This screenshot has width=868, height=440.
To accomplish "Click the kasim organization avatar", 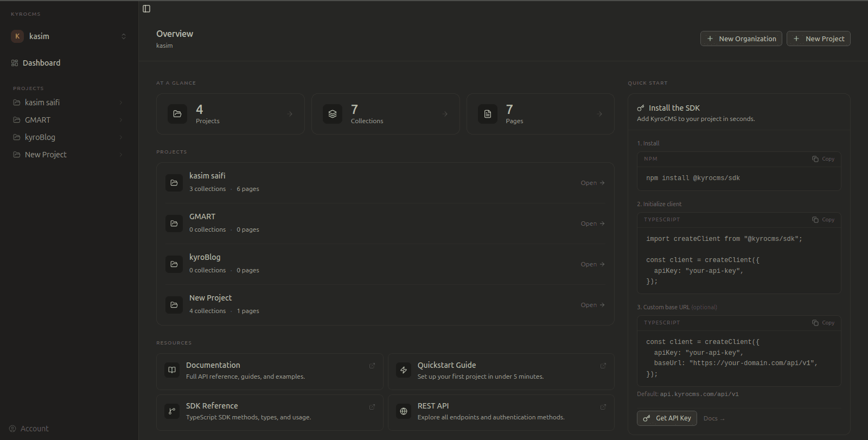I will tap(17, 36).
